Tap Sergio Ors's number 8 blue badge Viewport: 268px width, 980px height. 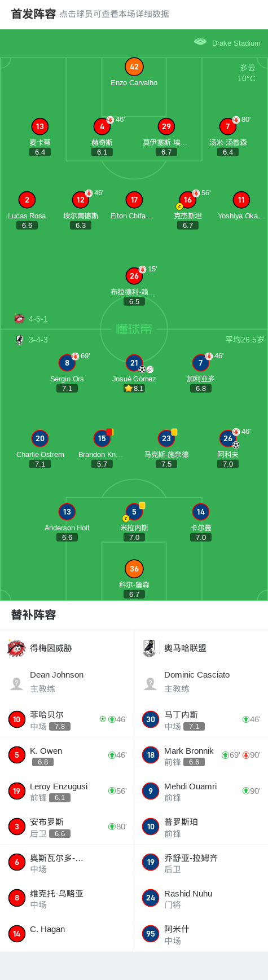coord(67,363)
